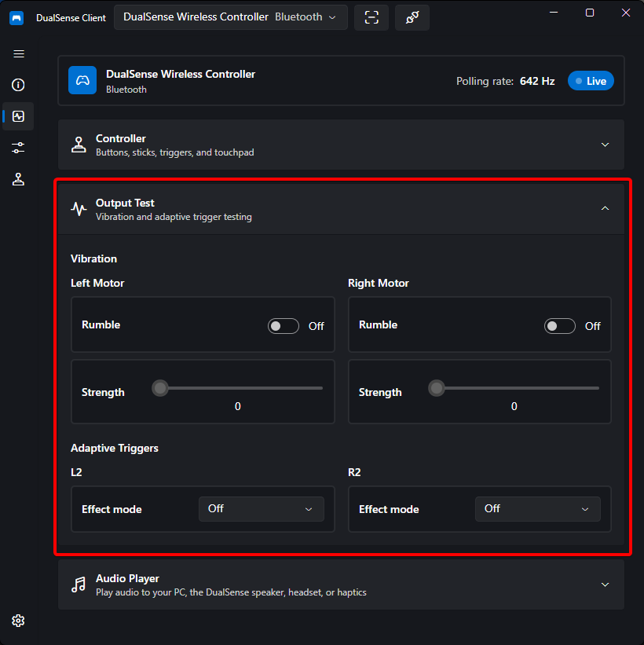Click the Controller section joystick icon
This screenshot has width=644, height=645.
point(79,145)
